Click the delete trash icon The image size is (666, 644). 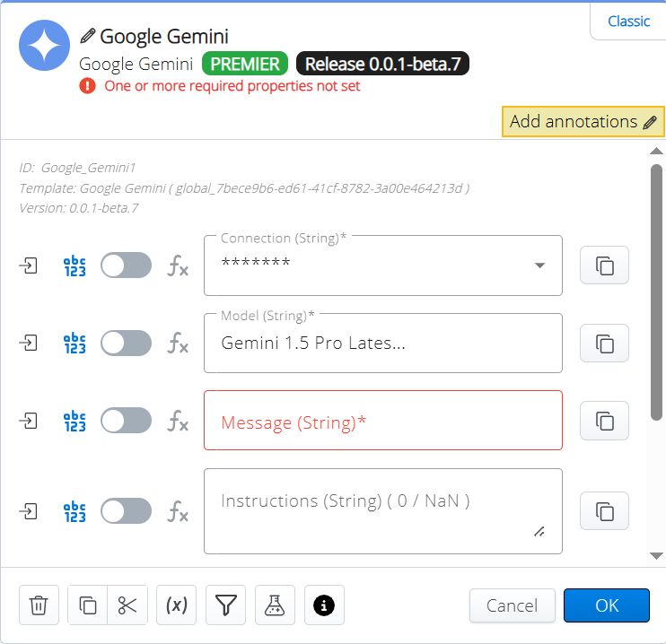point(39,605)
